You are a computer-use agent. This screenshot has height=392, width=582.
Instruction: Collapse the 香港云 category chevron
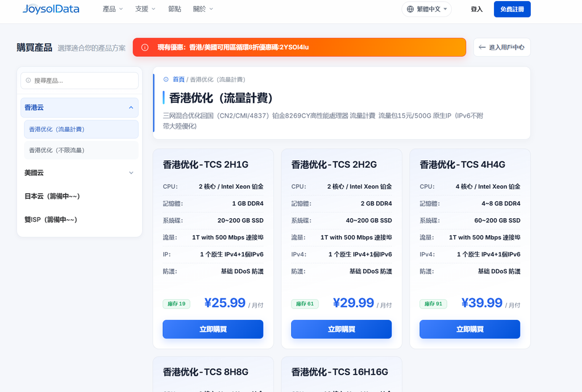click(131, 107)
